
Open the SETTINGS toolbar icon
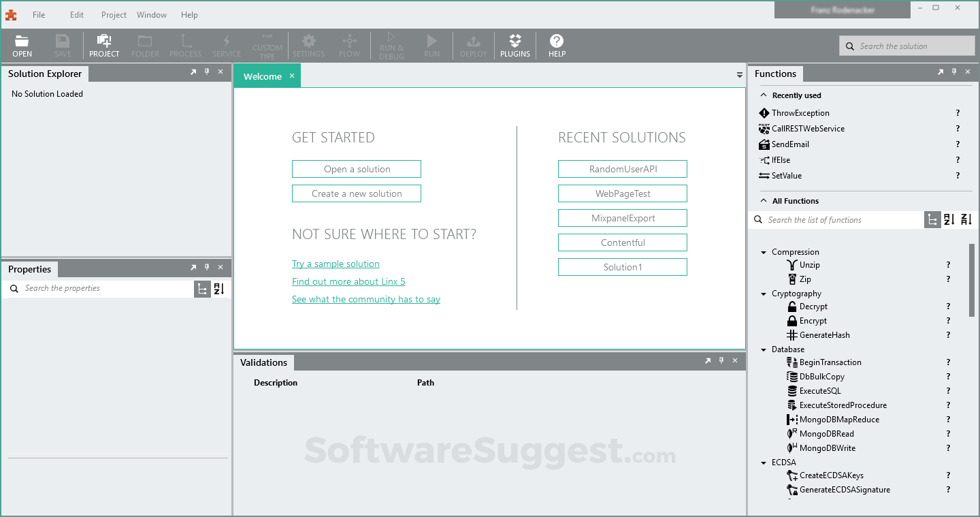pos(308,45)
